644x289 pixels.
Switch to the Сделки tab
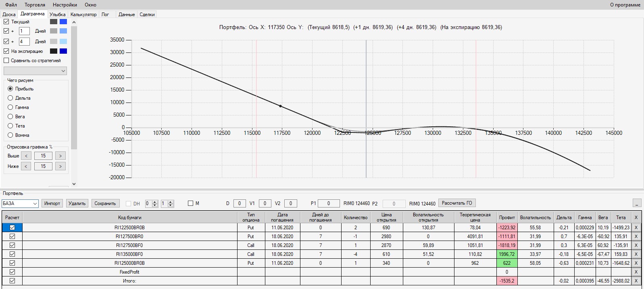pos(147,15)
